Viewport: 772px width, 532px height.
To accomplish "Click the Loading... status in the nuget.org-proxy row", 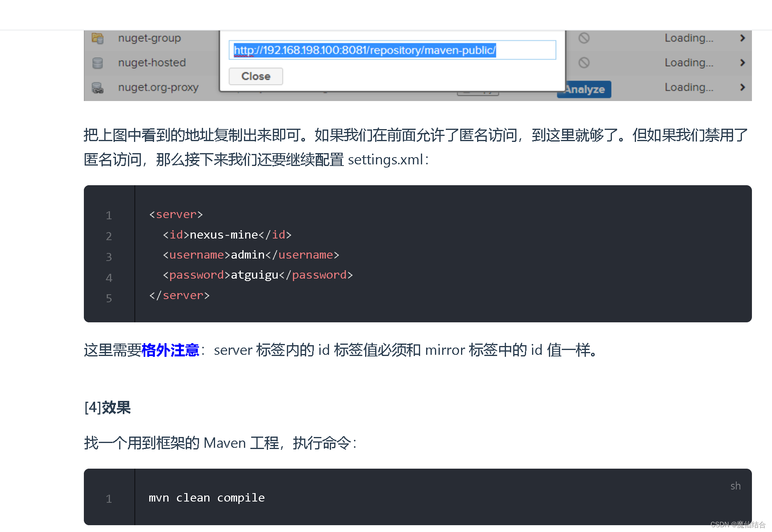I will (x=689, y=87).
